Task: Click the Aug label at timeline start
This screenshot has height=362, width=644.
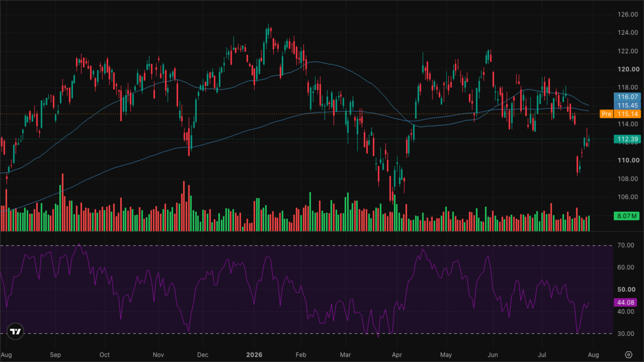Action: point(6,355)
